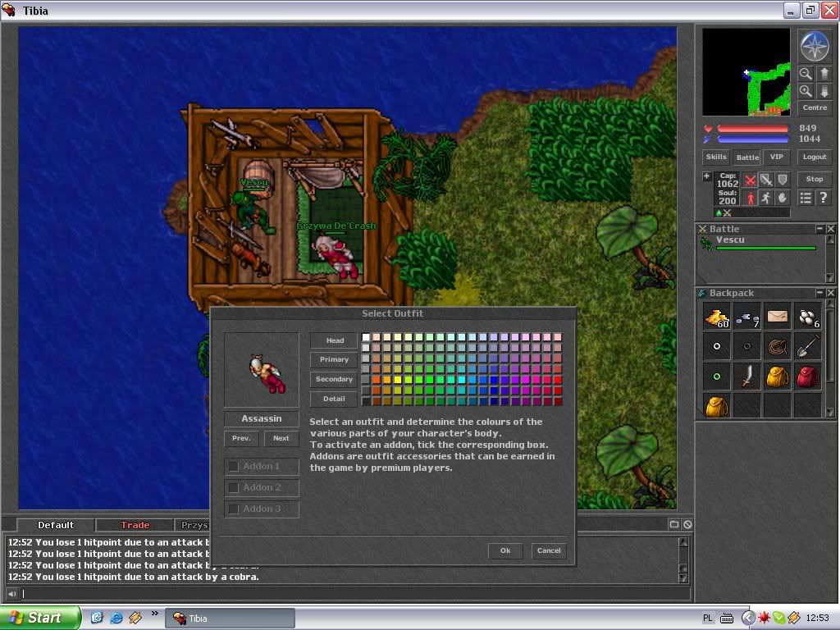Click the ignore list icon above chat

(x=687, y=524)
